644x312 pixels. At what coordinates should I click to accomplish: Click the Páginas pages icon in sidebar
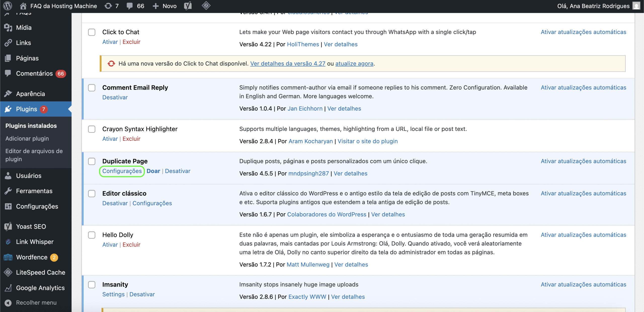coord(8,58)
